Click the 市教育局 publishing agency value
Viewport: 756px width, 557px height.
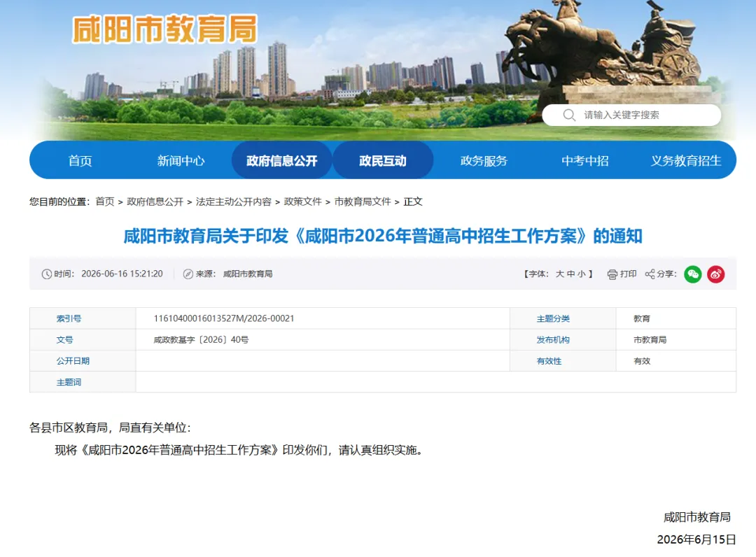coord(650,339)
